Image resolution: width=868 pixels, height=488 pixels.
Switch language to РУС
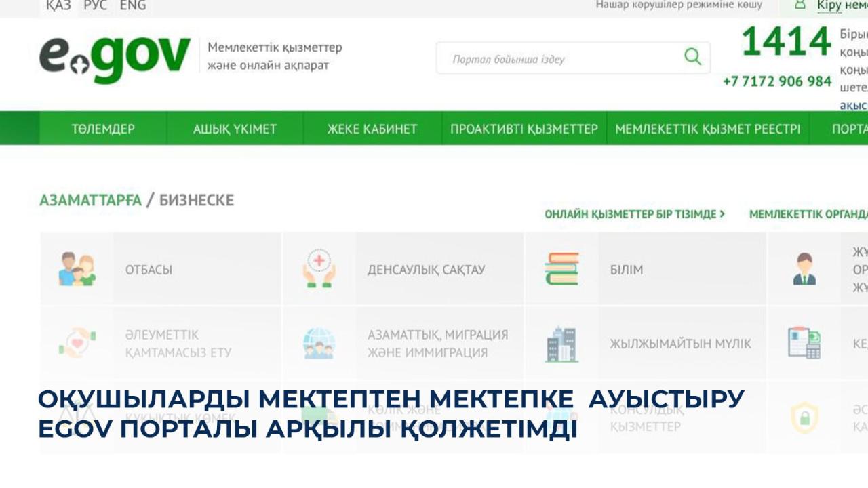click(95, 5)
